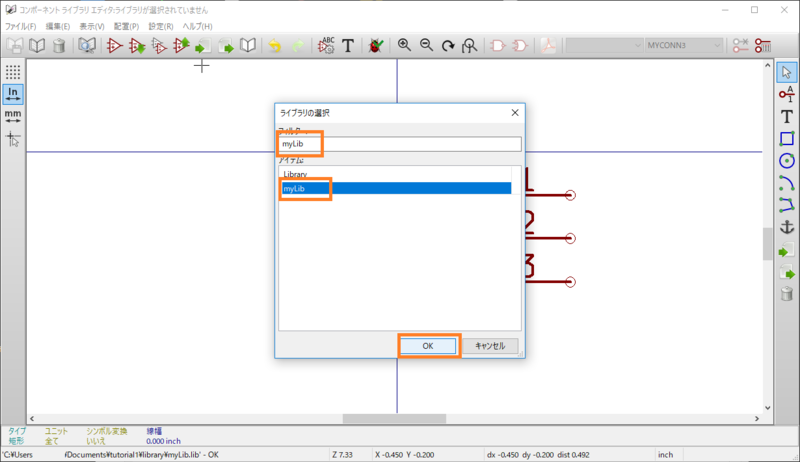Click the Select working library book icon
Screen dimensions: 800x462
37,45
